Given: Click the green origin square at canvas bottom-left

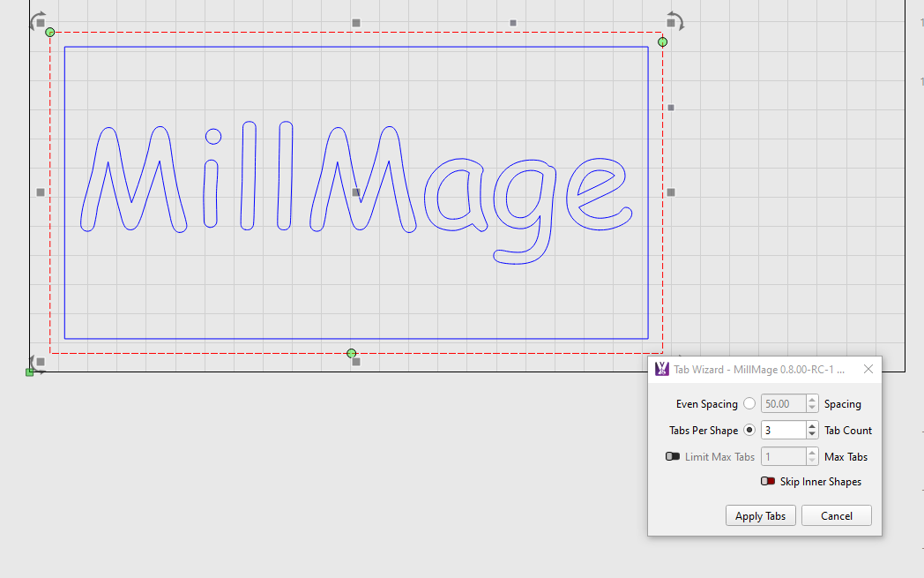Looking at the screenshot, I should tap(29, 372).
